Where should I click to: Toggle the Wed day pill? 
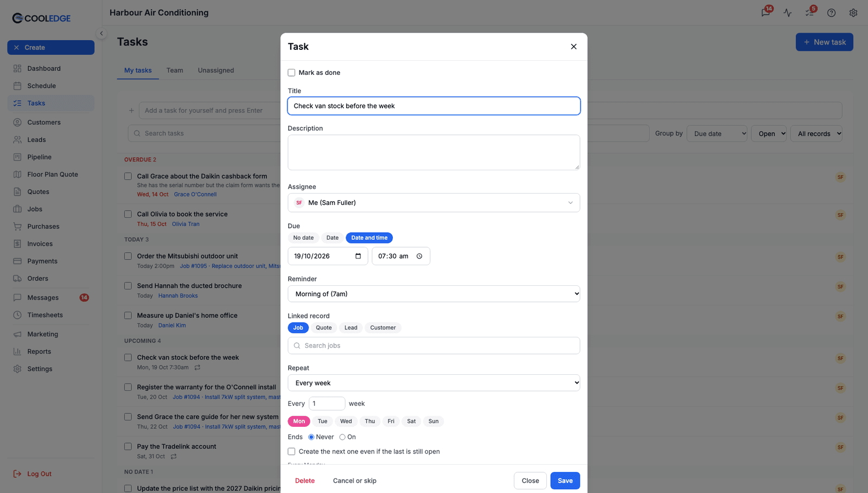pyautogui.click(x=346, y=421)
